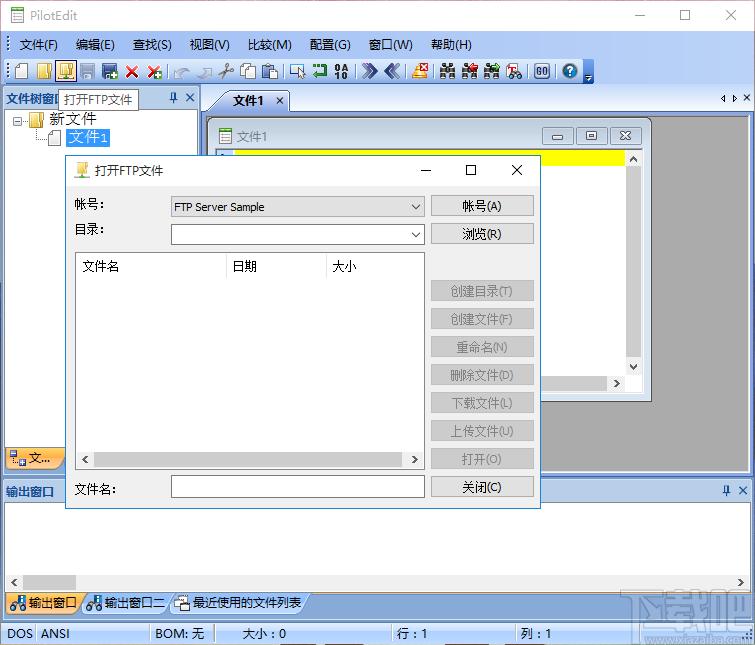Screen dimensions: 755x645
Task: Click the 大小 column header
Action: coord(375,266)
